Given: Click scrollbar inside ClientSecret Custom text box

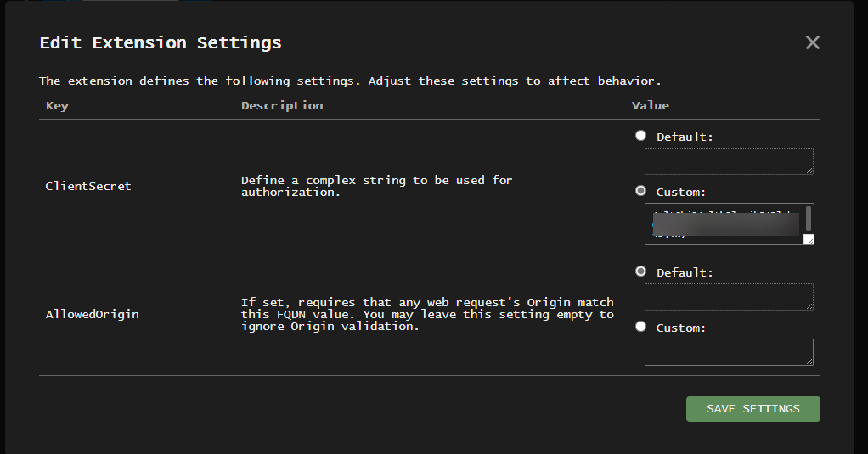Looking at the screenshot, I should [809, 218].
